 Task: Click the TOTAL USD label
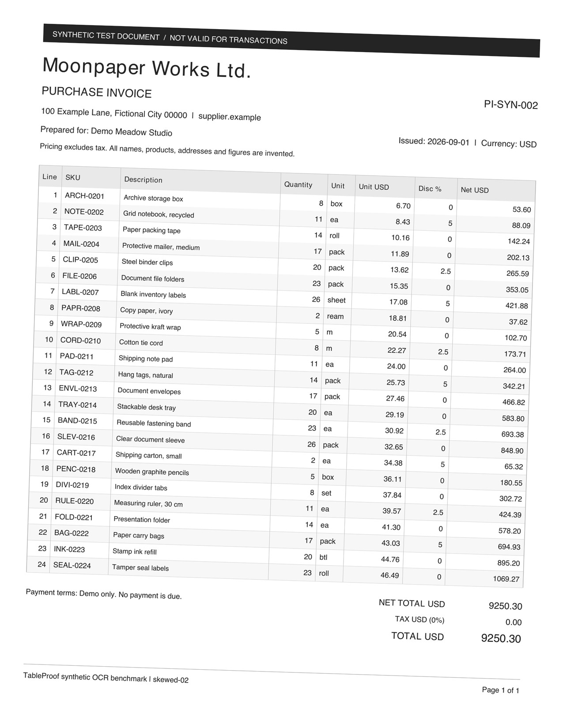tap(417, 636)
